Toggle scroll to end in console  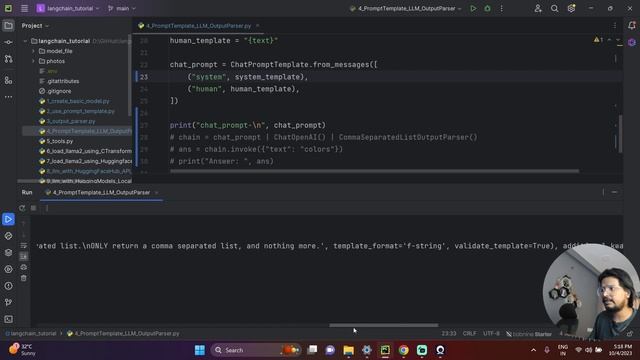tap(24, 256)
